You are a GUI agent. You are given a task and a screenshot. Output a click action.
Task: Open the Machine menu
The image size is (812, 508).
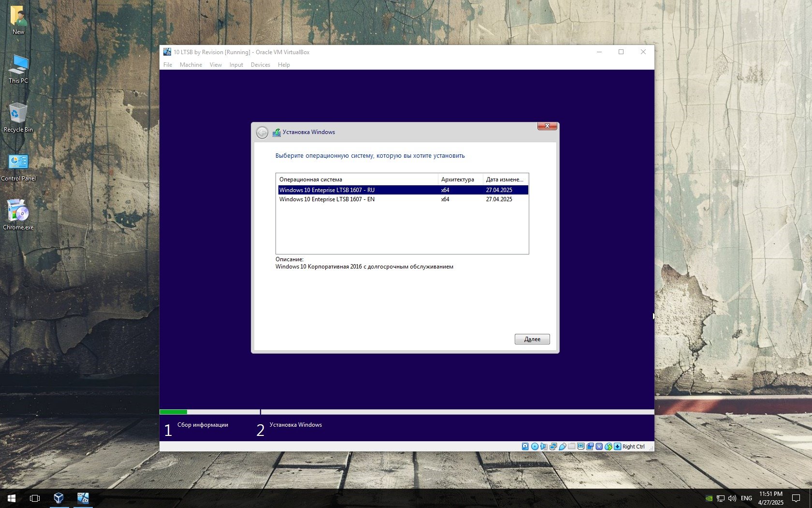click(190, 65)
